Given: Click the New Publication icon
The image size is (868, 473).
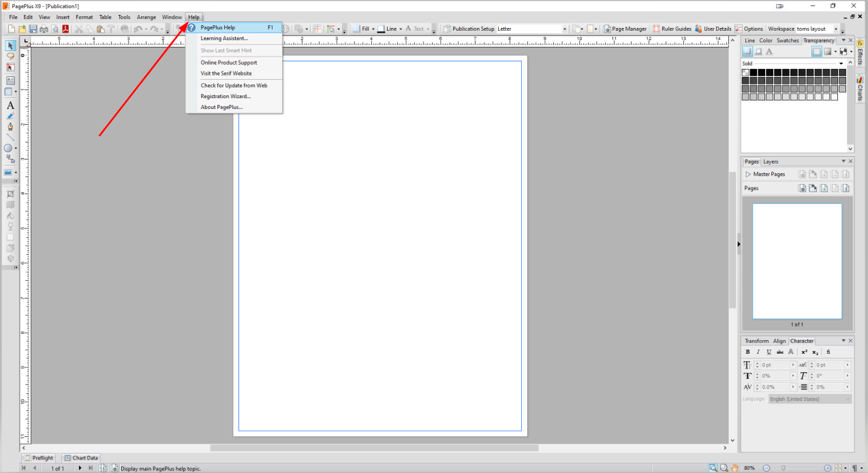Looking at the screenshot, I should pyautogui.click(x=12, y=29).
